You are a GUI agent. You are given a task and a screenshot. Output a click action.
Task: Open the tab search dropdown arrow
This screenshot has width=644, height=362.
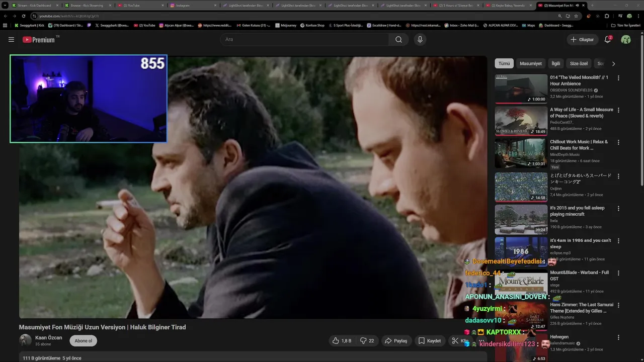pyautogui.click(x=5, y=6)
